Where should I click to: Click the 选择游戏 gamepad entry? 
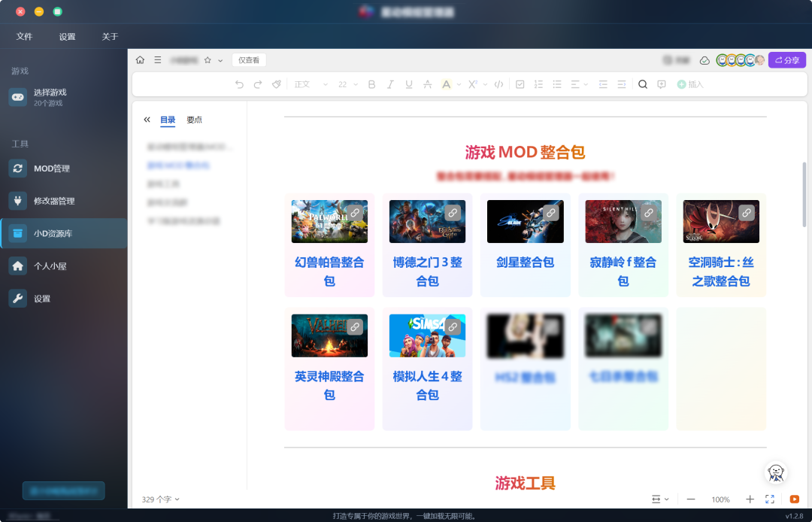tap(63, 97)
